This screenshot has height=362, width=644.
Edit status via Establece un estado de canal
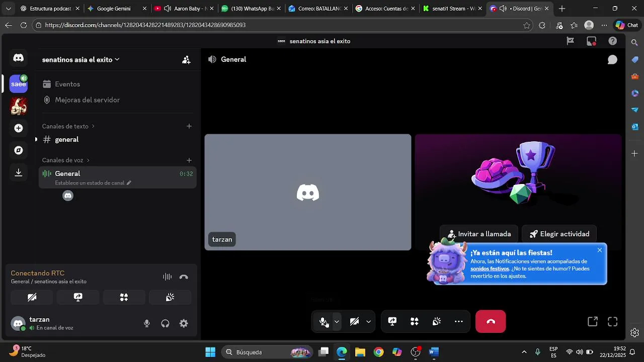(93, 183)
